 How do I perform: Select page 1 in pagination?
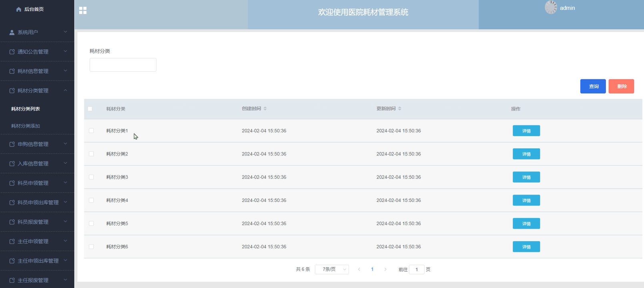click(x=372, y=270)
